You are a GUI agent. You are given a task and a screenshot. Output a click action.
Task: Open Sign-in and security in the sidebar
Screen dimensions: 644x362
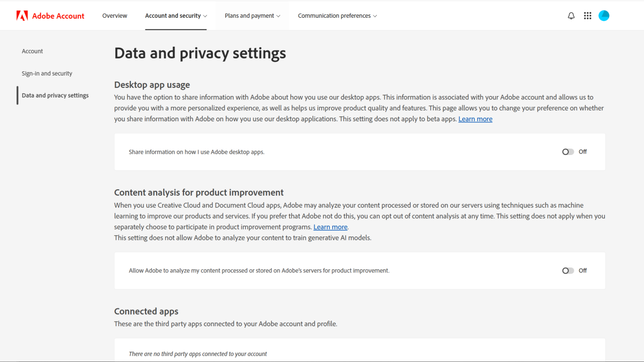pyautogui.click(x=47, y=73)
